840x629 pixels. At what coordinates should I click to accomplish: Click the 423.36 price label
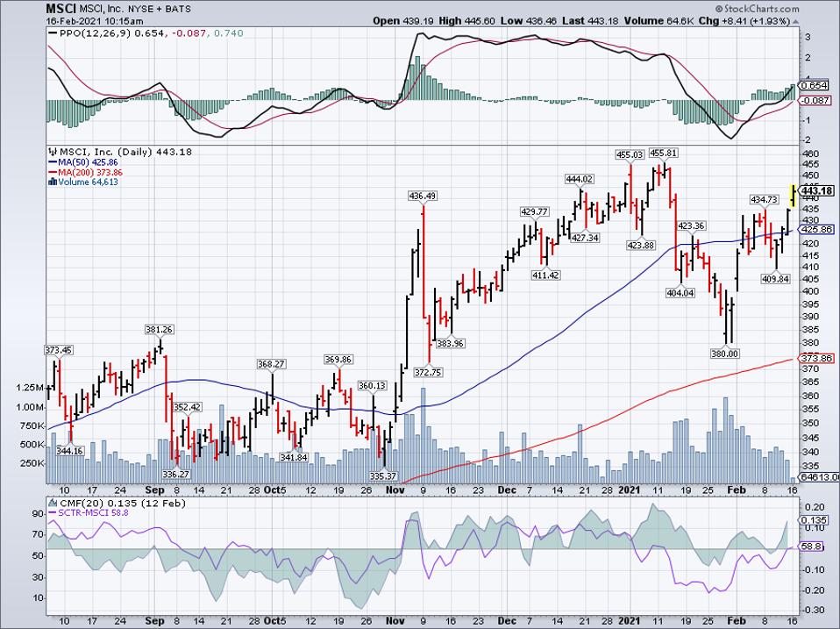[692, 226]
